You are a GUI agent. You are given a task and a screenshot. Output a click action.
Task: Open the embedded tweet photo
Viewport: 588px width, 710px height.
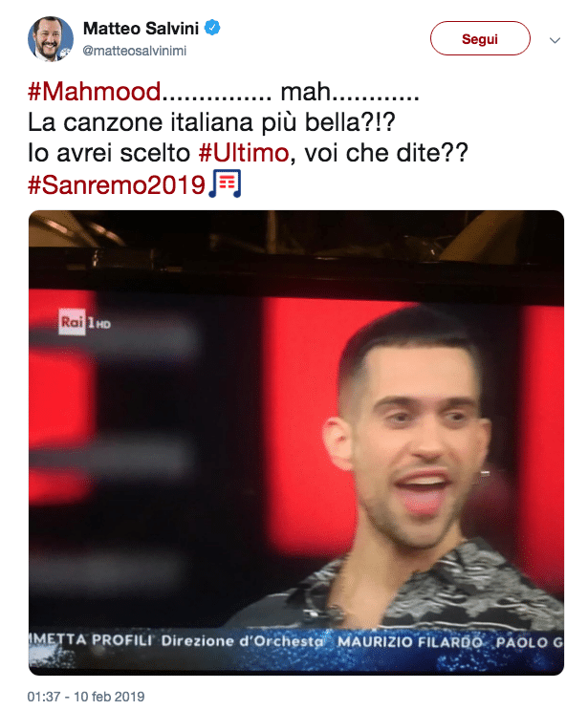(296, 442)
